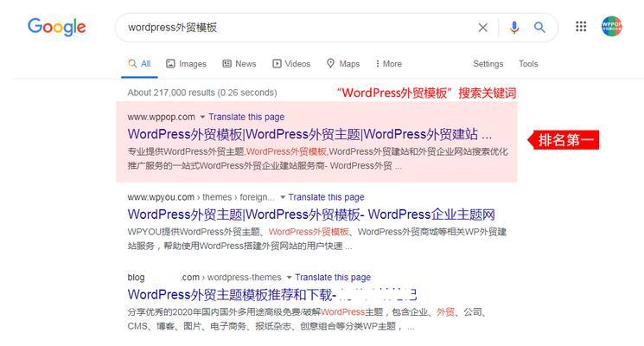The width and height of the screenshot is (644, 346).
Task: Open the Google apps grid
Action: pyautogui.click(x=581, y=27)
